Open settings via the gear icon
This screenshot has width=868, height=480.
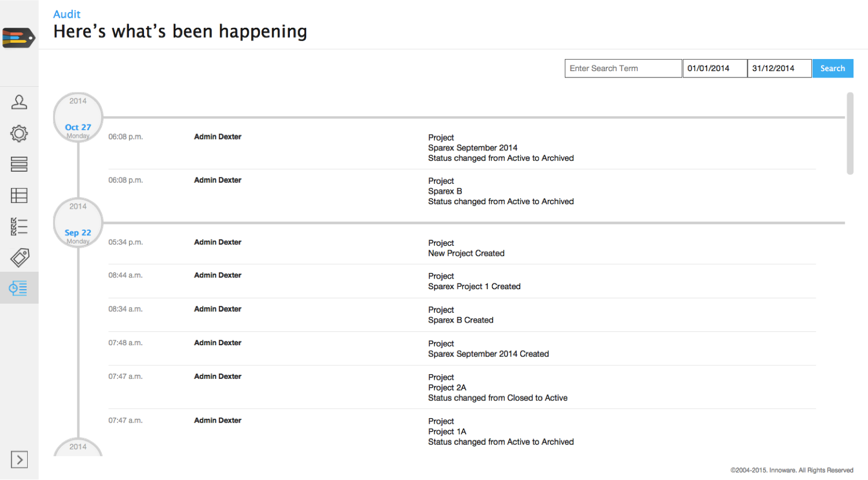(x=19, y=134)
